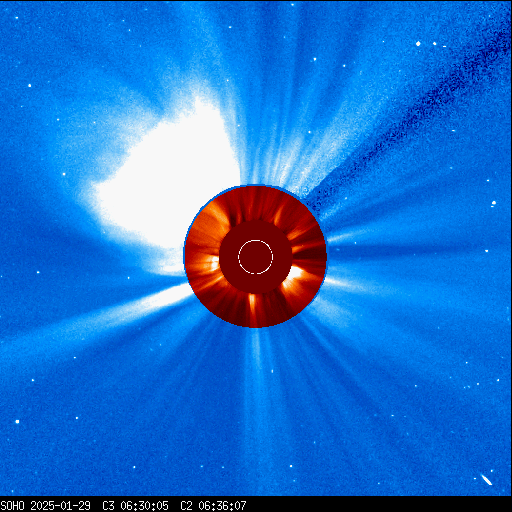
Task: Click the SOHO label in footer
Action: [x=12, y=505]
